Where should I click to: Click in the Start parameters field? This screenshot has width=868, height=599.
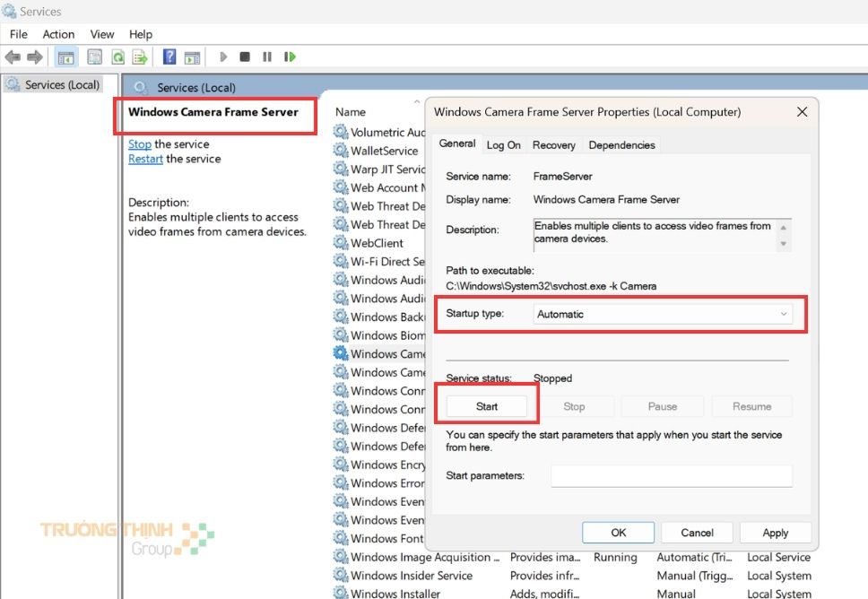coord(671,476)
